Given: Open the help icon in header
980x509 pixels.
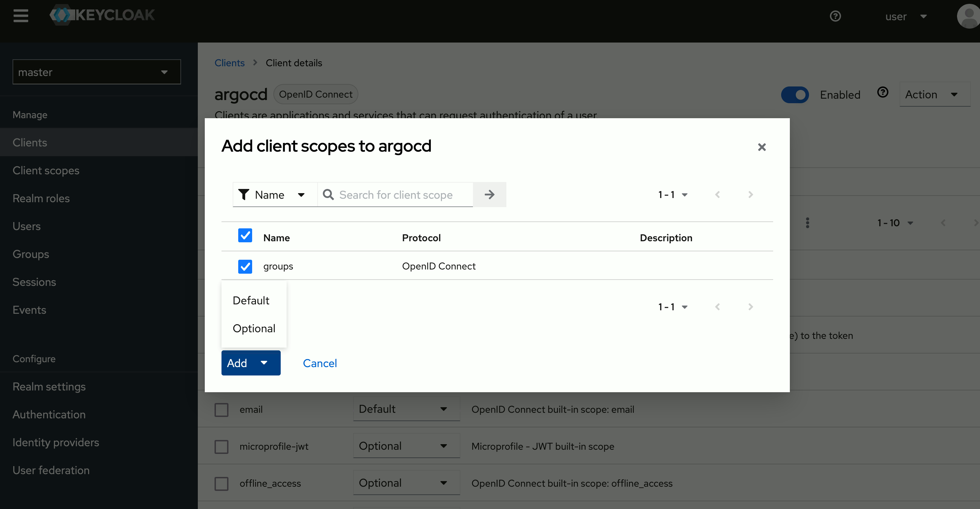Looking at the screenshot, I should [835, 16].
